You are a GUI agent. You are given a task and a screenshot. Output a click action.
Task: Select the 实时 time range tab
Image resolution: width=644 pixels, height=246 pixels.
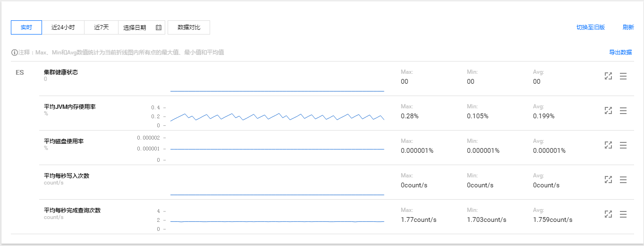pos(26,27)
